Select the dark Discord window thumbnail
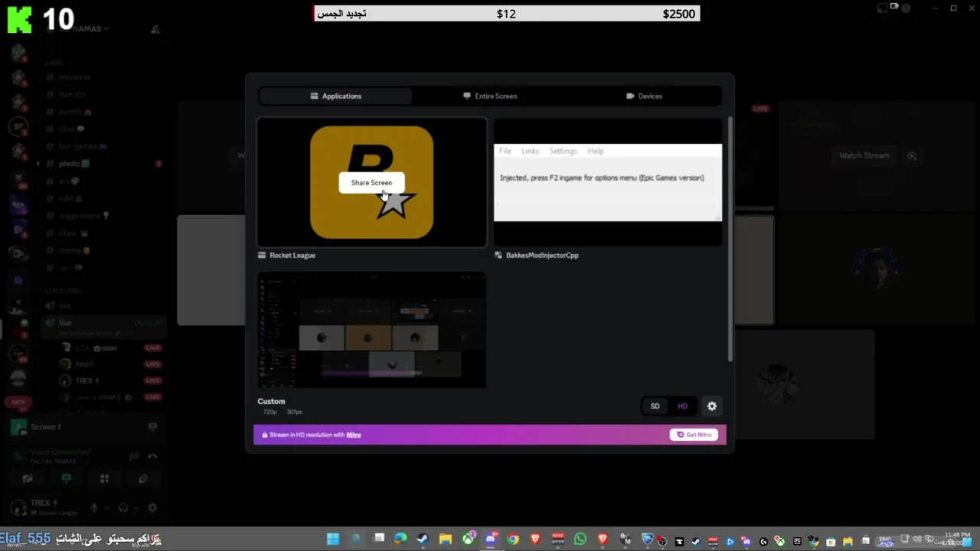Image resolution: width=980 pixels, height=551 pixels. click(371, 330)
